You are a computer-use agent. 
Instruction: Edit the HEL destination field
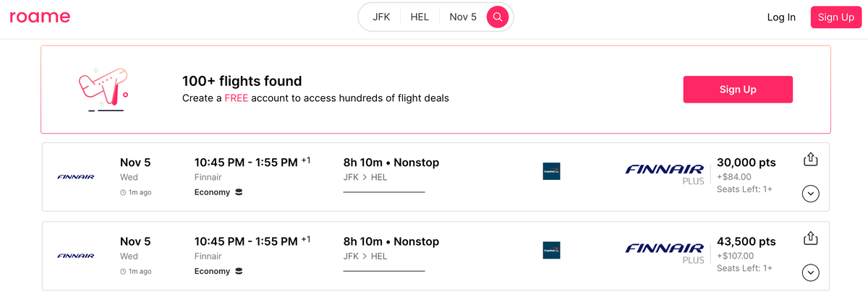pos(420,17)
